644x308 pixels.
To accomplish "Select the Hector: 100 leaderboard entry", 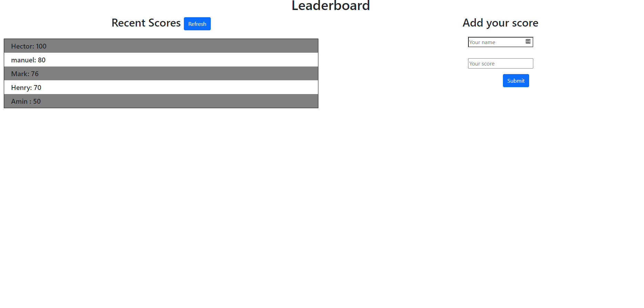I will click(161, 46).
